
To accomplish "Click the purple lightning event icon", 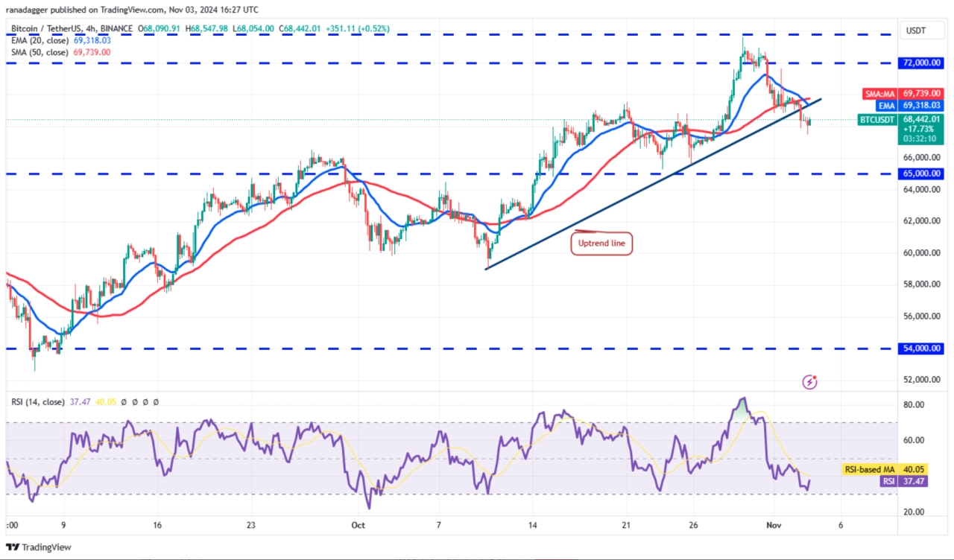I will (810, 382).
